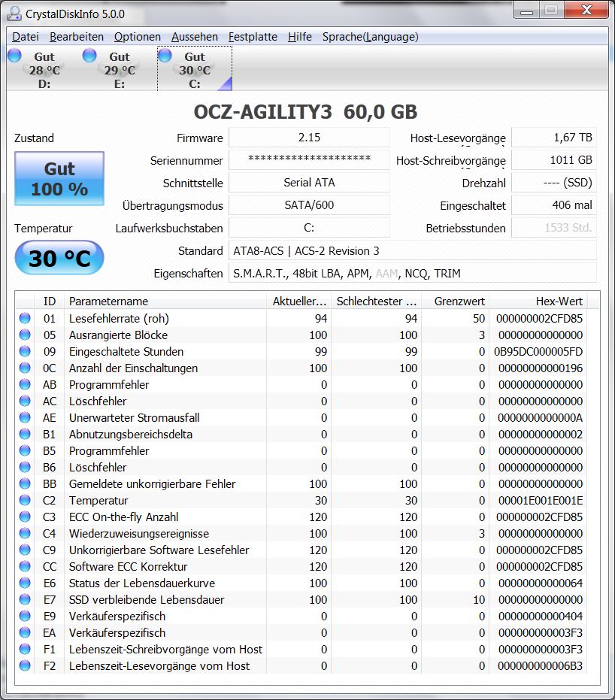Click the Host-Schreibvorgänge value 1011 GB

[554, 160]
